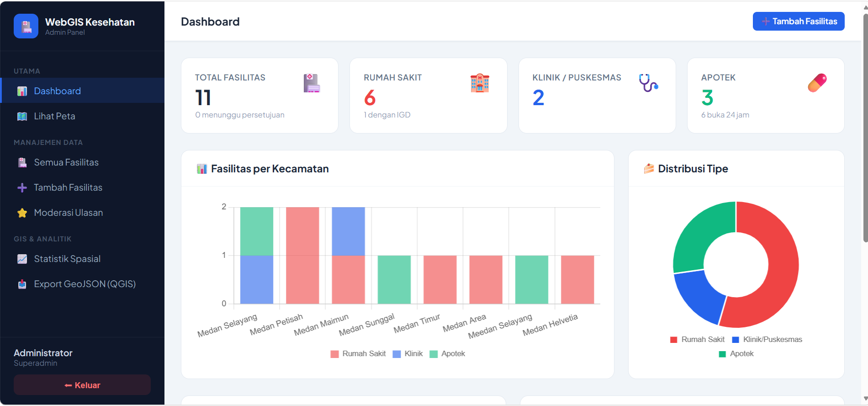Open the Dashboard sidebar menu item
868x406 pixels.
click(83, 91)
